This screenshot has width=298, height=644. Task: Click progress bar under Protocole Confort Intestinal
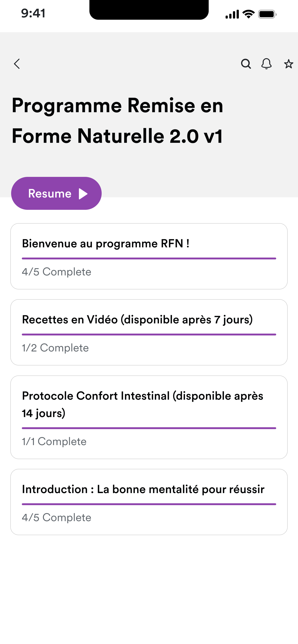pos(149,428)
